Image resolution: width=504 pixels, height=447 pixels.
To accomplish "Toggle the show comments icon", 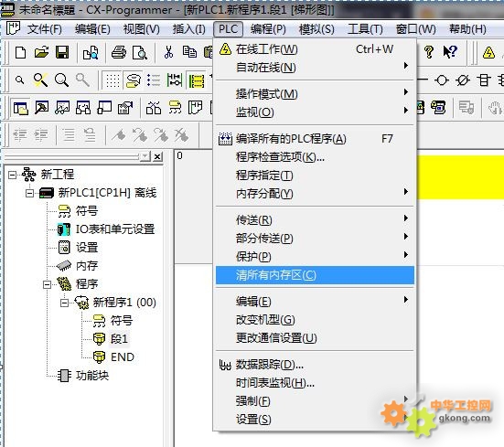I will [x=133, y=80].
